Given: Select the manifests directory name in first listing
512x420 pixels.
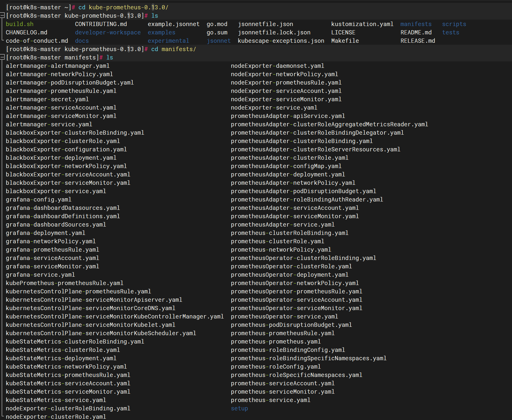Looking at the screenshot, I should coord(416,24).
